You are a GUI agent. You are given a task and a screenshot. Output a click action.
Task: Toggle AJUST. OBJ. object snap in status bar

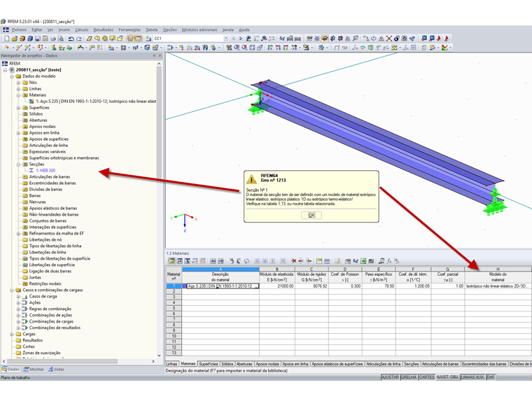point(447,377)
